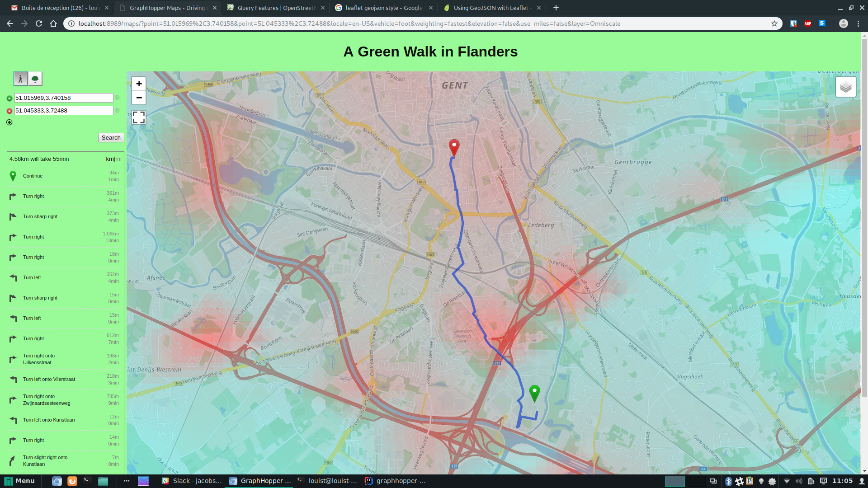Switch distance units to miles
868x488 pixels.
tap(119, 159)
